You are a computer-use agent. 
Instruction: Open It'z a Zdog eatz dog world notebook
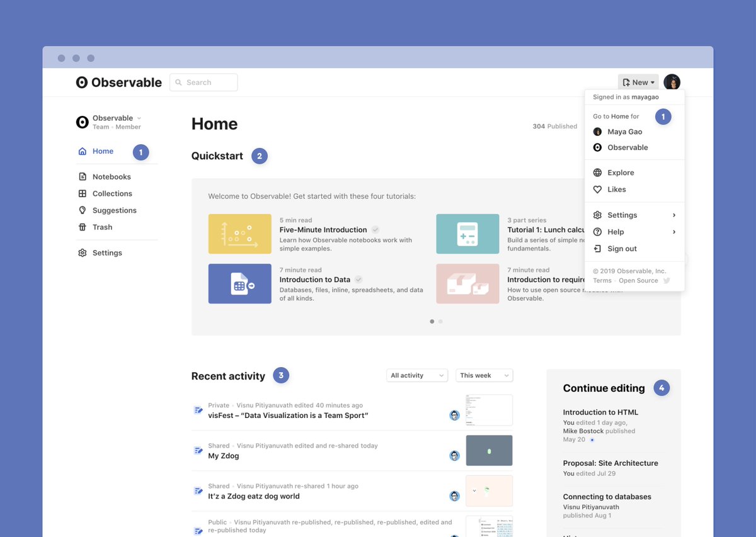(x=254, y=496)
